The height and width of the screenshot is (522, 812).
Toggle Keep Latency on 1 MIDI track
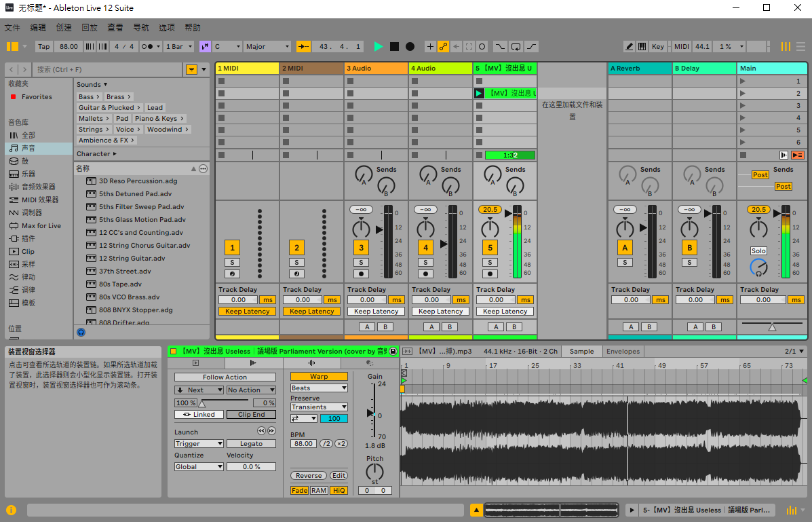tap(247, 312)
